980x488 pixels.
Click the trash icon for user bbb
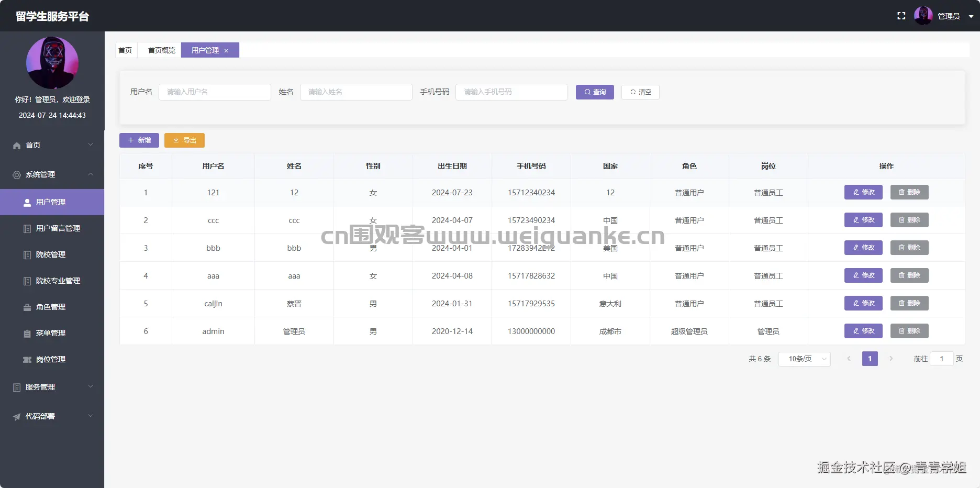coord(901,248)
